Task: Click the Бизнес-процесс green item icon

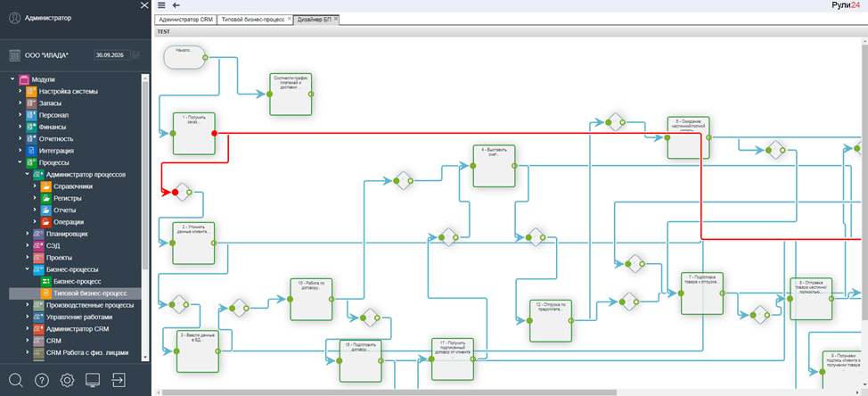Action: [x=46, y=281]
